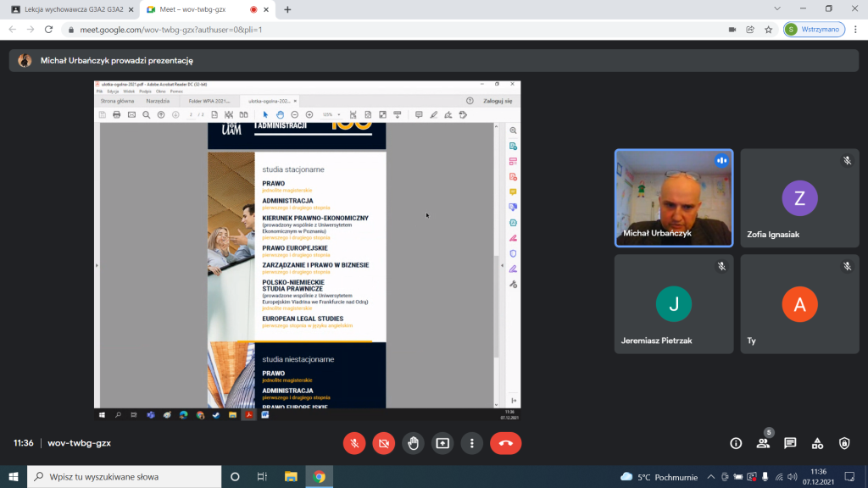Open a new Chrome tab

tap(287, 9)
